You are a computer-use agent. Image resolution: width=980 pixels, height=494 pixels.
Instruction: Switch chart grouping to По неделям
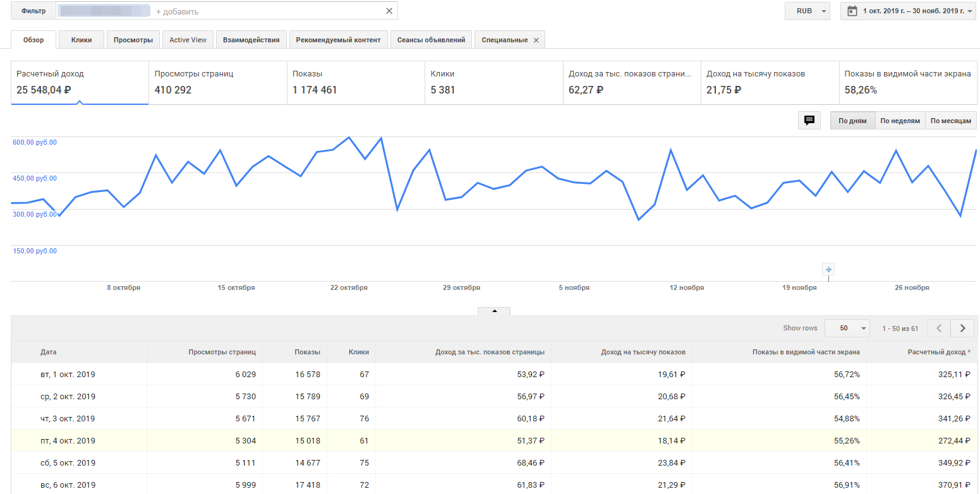pyautogui.click(x=900, y=121)
